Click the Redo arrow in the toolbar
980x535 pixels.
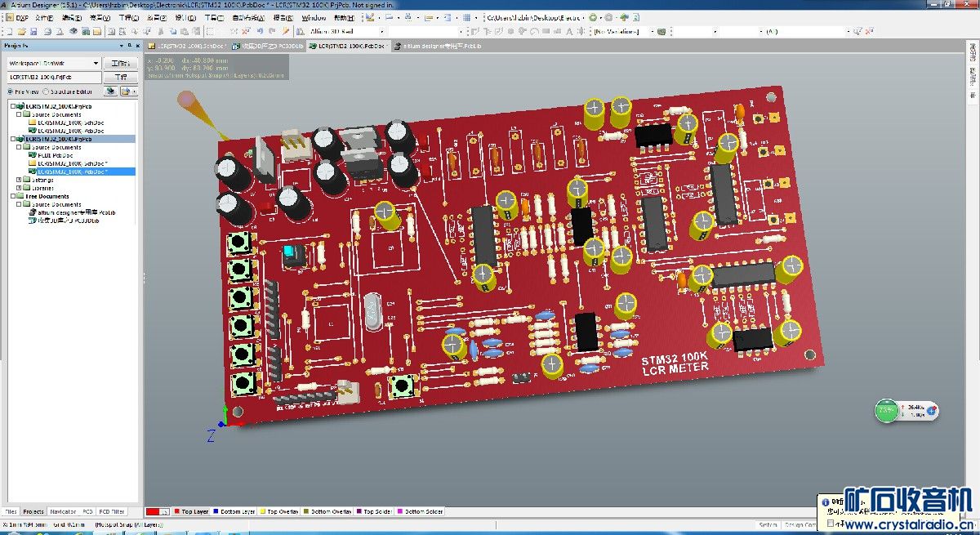coord(272,32)
